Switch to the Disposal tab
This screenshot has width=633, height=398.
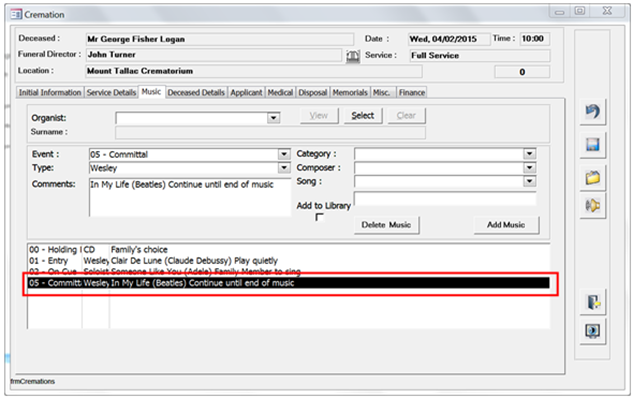coord(312,92)
